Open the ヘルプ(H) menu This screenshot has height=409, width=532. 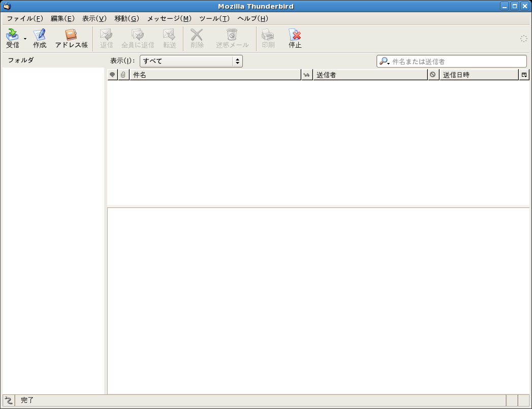click(253, 18)
